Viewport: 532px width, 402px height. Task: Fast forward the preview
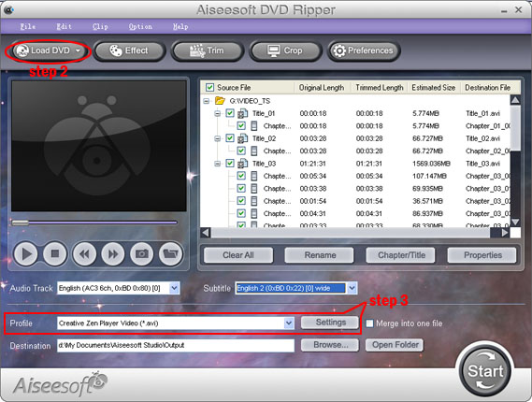[x=113, y=253]
